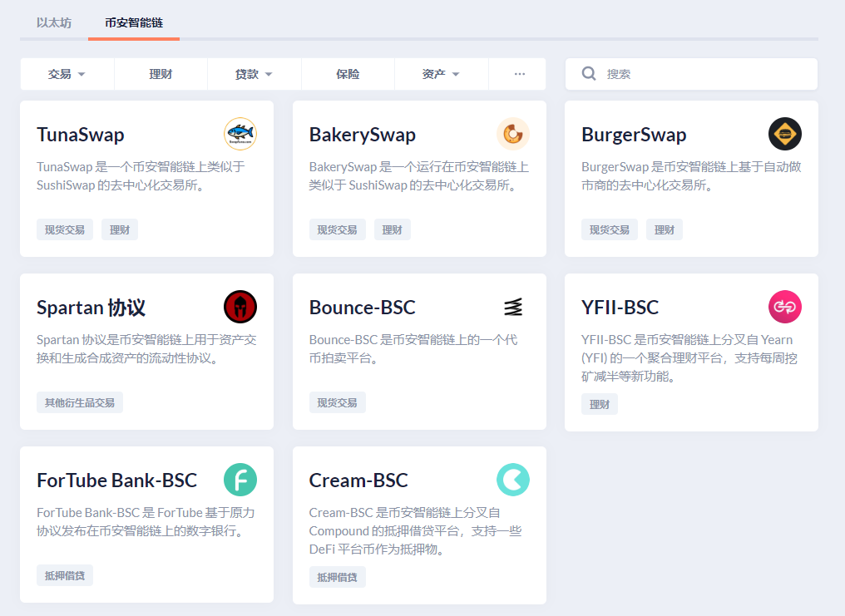This screenshot has width=845, height=616.
Task: Click 抵押借贷 tag on ForTube Bank-BSC card
Action: (x=65, y=575)
